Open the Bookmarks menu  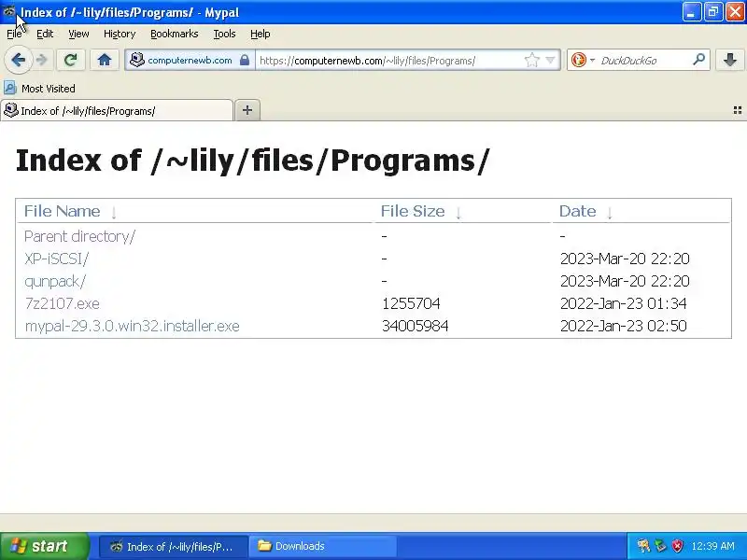(175, 34)
